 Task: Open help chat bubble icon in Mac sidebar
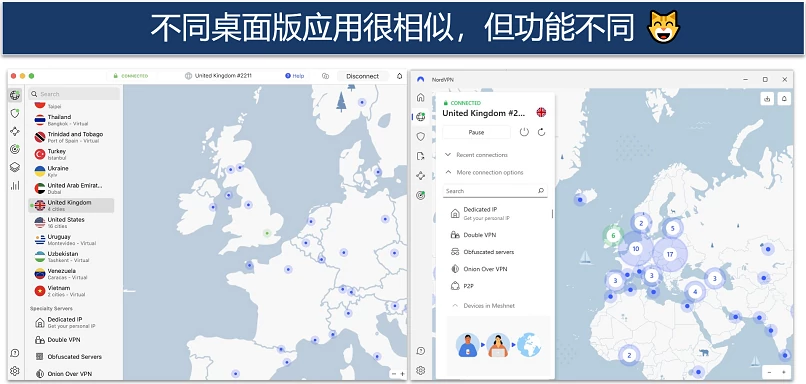click(x=15, y=353)
